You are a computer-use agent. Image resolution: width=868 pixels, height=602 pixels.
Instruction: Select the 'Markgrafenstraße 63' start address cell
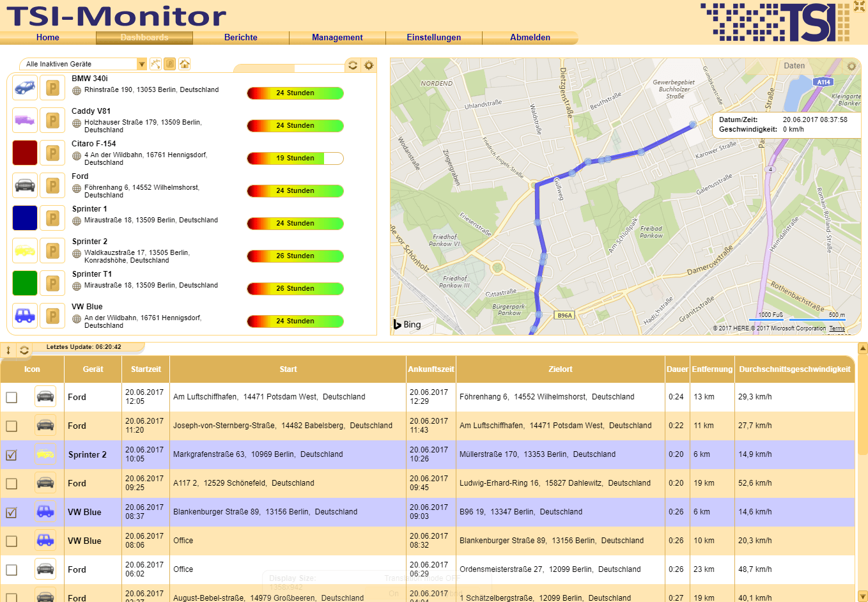coord(288,454)
